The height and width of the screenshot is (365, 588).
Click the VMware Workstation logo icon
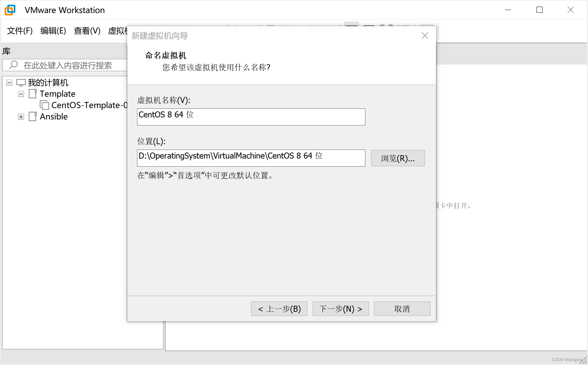(10, 10)
